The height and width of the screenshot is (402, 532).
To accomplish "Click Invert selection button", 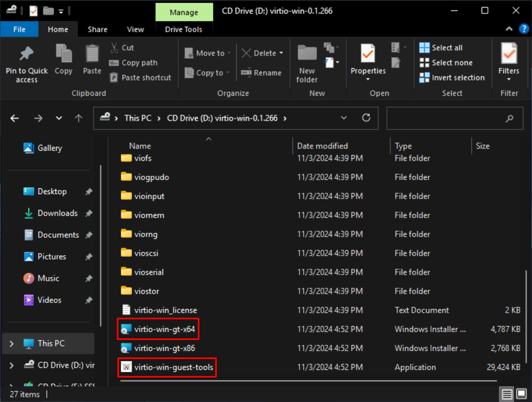I will 452,78.
